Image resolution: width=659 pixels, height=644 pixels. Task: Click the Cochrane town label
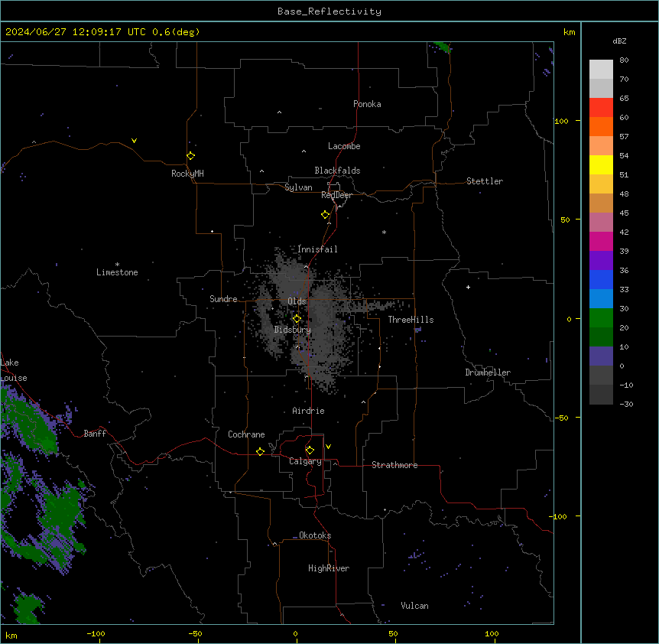click(x=246, y=434)
